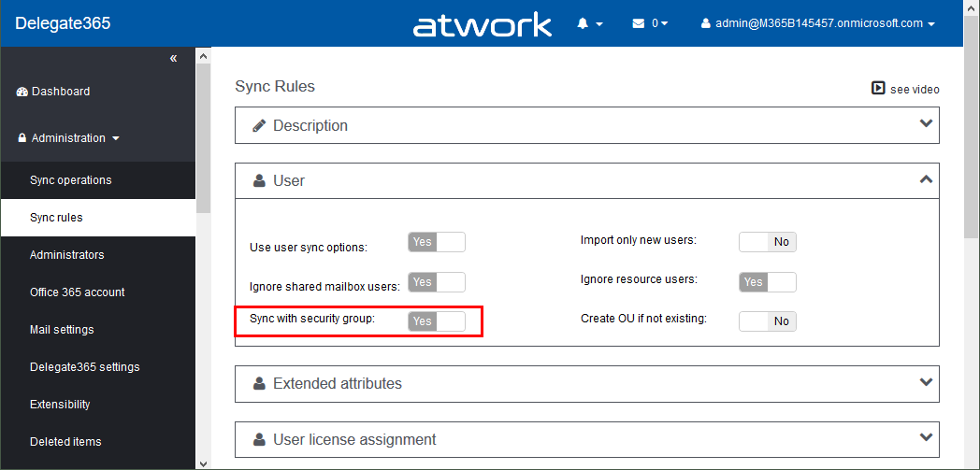Toggle Use user sync options switch
The image size is (980, 470).
[x=437, y=242]
